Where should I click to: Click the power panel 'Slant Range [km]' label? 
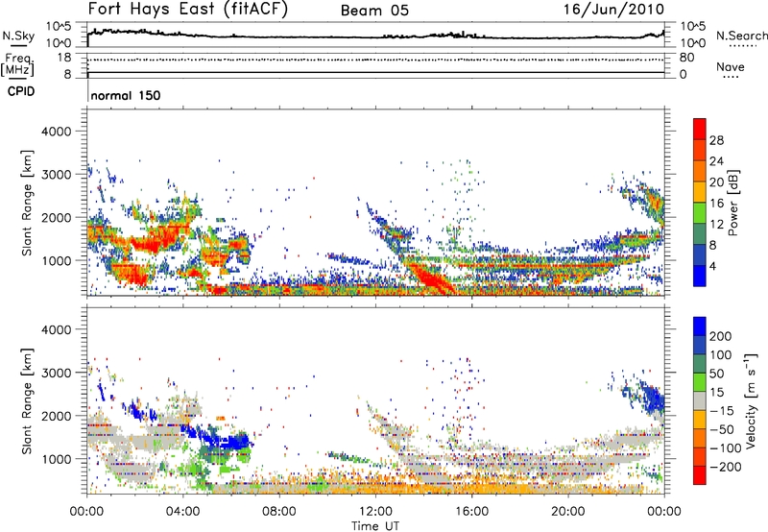27,203
